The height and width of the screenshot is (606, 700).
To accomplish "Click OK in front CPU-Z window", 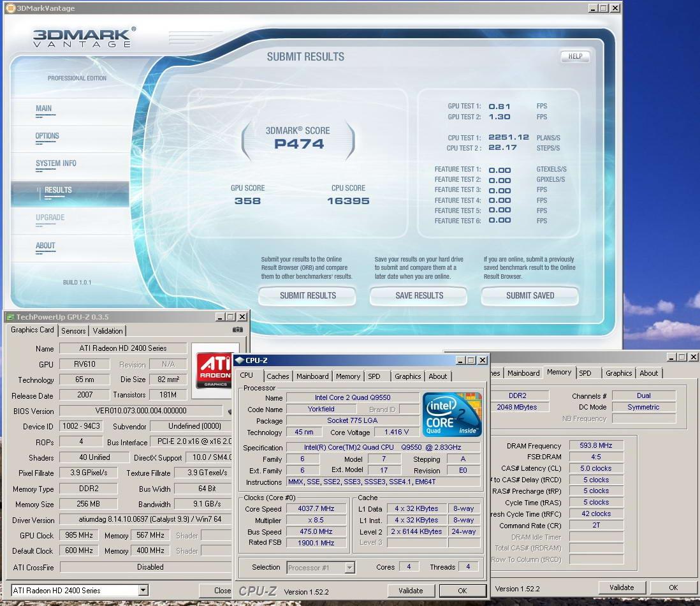I will pyautogui.click(x=462, y=590).
